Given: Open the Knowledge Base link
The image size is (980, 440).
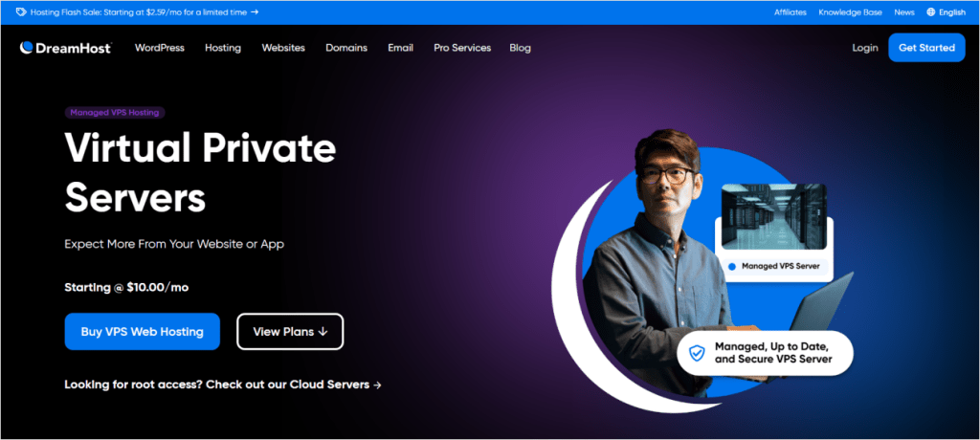Looking at the screenshot, I should [x=850, y=11].
